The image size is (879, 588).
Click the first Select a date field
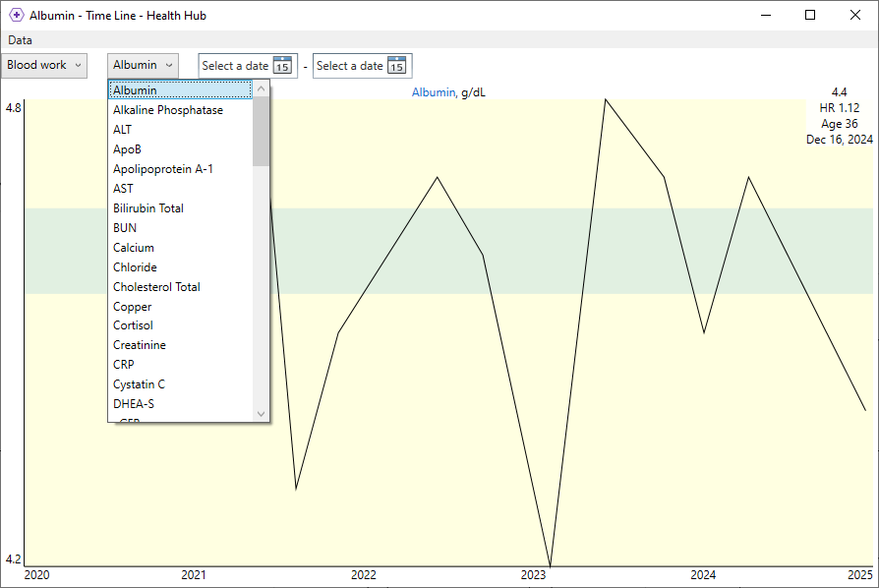[235, 66]
